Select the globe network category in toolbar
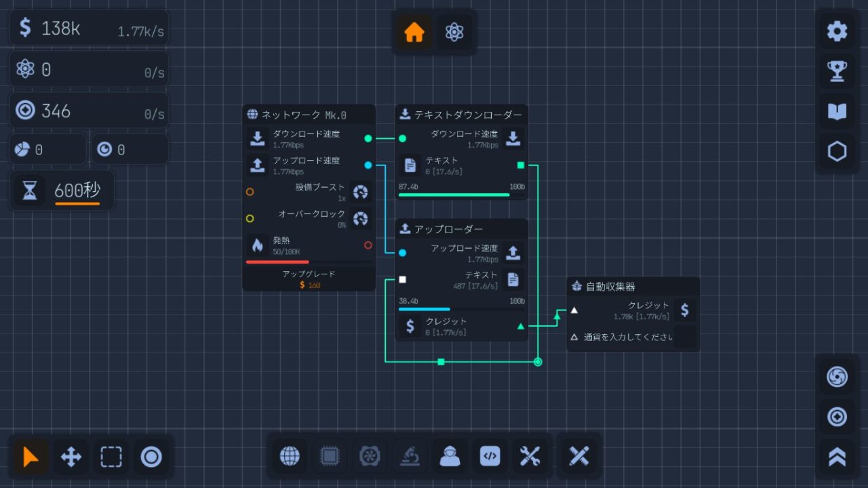Image resolution: width=868 pixels, height=488 pixels. (290, 456)
